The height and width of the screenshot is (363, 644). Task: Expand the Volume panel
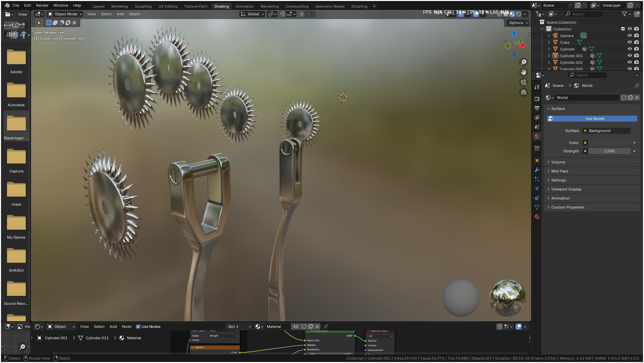[558, 162]
